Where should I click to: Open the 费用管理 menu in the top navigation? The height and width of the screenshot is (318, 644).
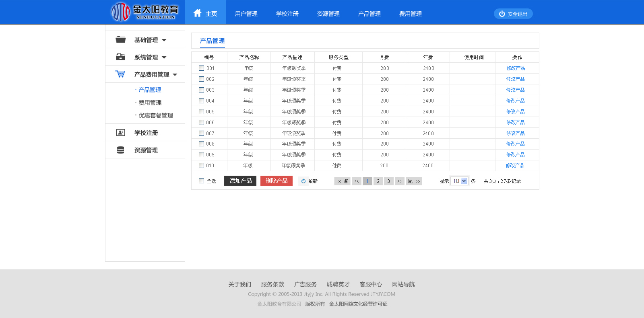(x=411, y=14)
